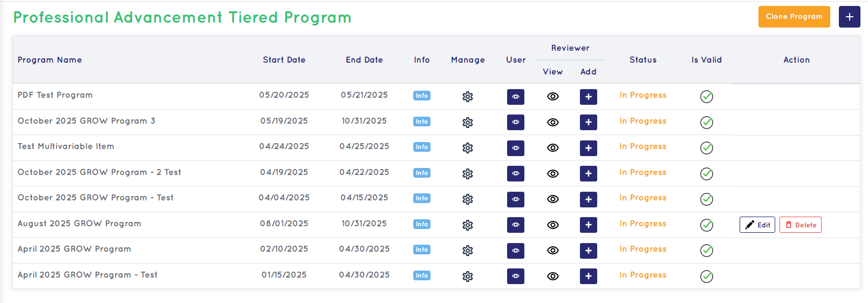The image size is (868, 303).
Task: View reviewers of October 2025 GROW Program 3
Action: click(x=553, y=123)
